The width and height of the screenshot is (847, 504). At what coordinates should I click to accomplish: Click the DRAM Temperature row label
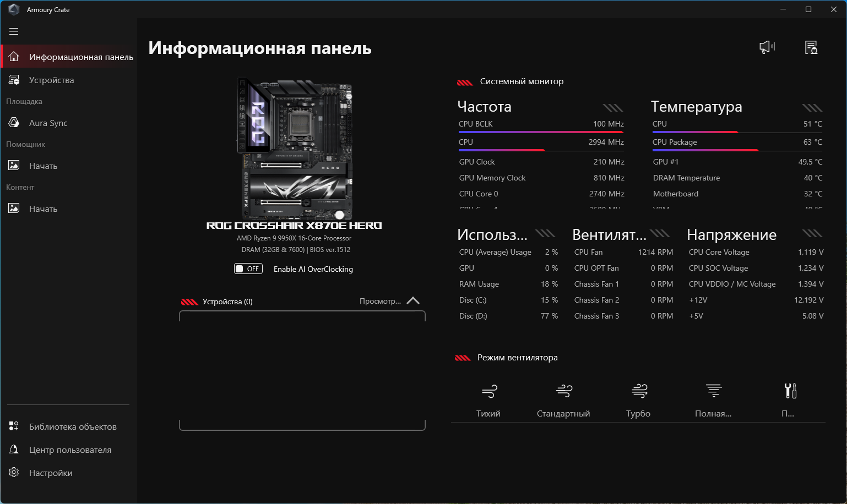click(686, 178)
